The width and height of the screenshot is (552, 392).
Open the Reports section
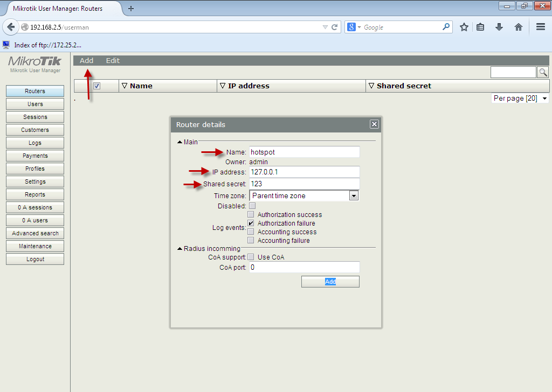[35, 194]
